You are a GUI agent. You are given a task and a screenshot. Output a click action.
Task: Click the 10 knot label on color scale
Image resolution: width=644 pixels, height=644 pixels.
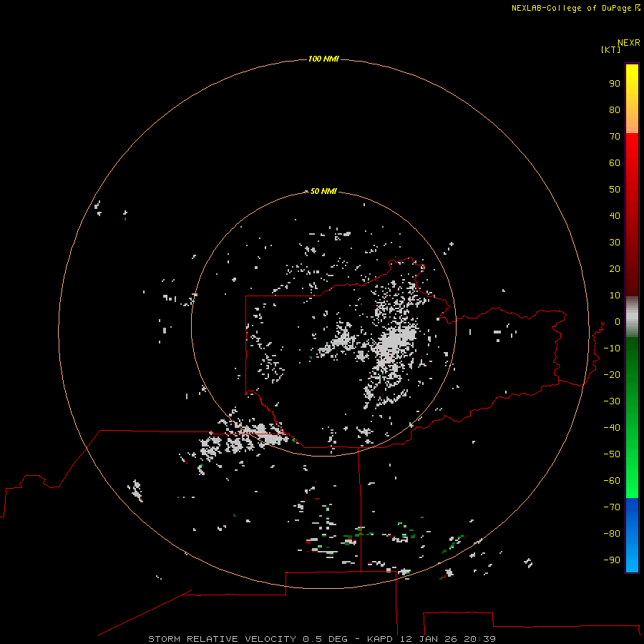coord(615,296)
